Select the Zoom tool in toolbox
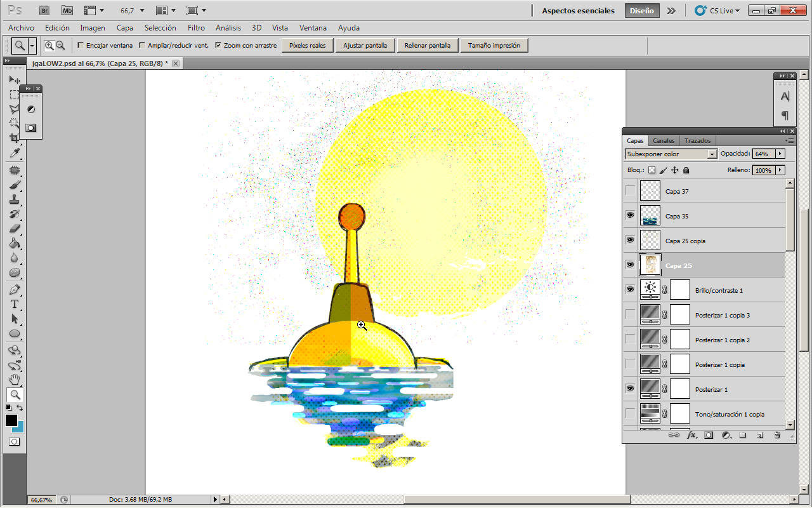 pyautogui.click(x=15, y=395)
